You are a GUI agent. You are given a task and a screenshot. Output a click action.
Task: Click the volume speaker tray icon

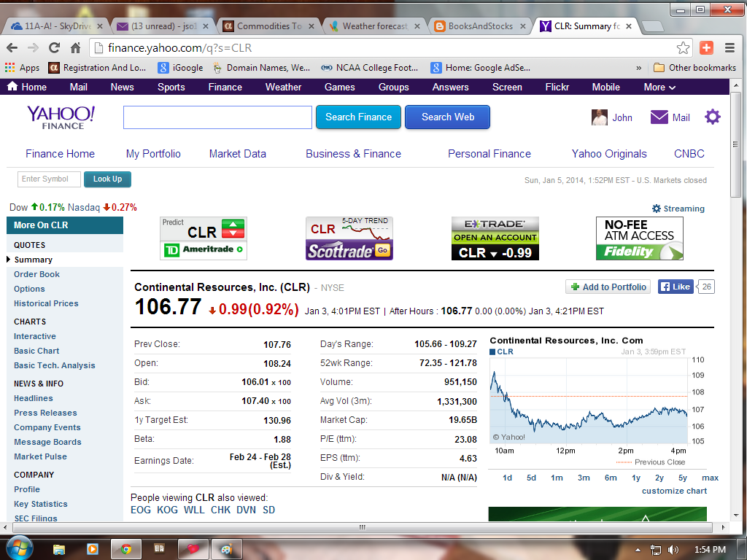pyautogui.click(x=673, y=550)
